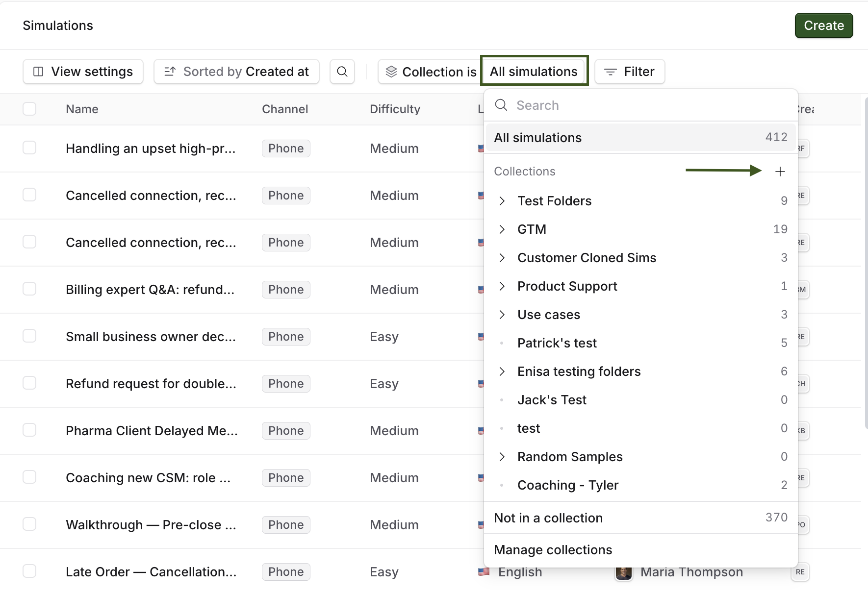Tick checkbox for Pharma Client Delayed row
The image size is (868, 593).
click(29, 430)
